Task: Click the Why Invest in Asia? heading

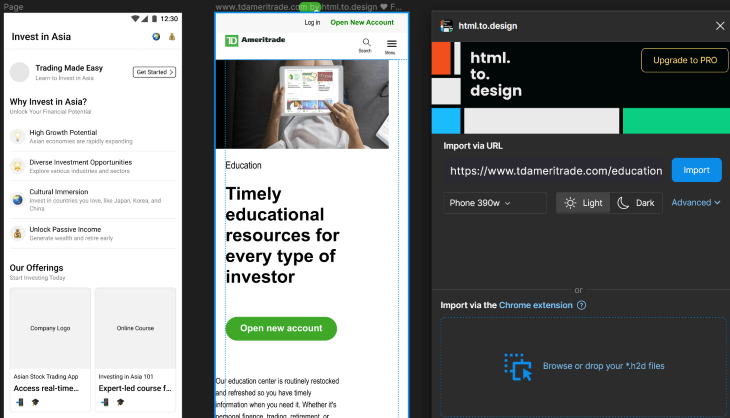Action: click(48, 101)
